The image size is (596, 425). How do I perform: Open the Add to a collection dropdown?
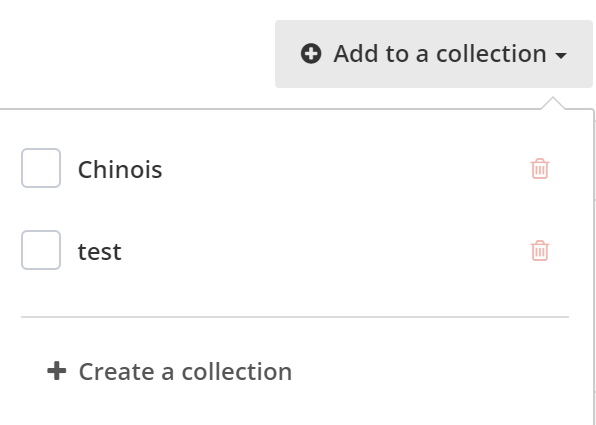click(x=434, y=54)
